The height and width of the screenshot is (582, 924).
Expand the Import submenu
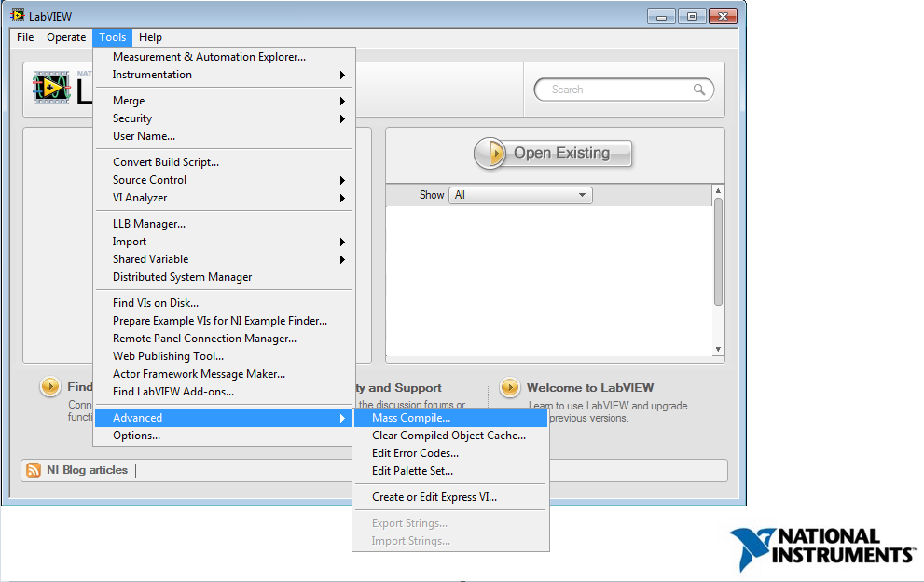coord(224,242)
